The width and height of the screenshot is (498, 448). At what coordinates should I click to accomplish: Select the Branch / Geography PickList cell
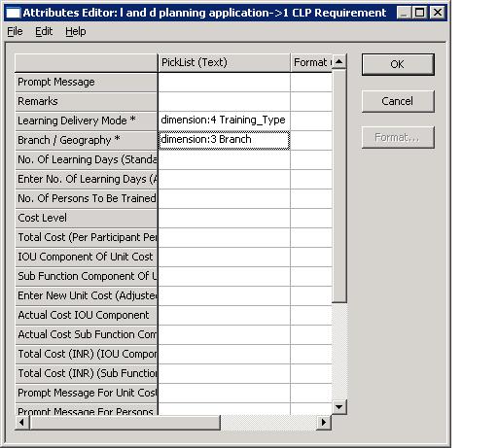click(224, 140)
